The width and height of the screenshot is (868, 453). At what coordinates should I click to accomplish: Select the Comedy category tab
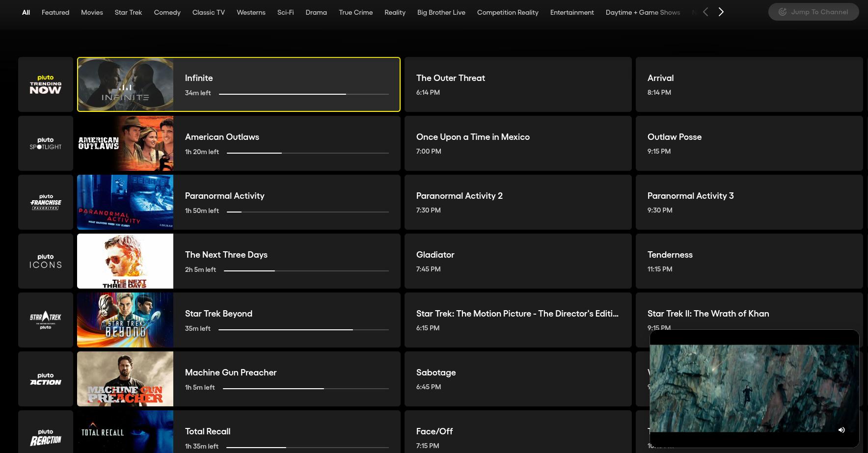[167, 12]
